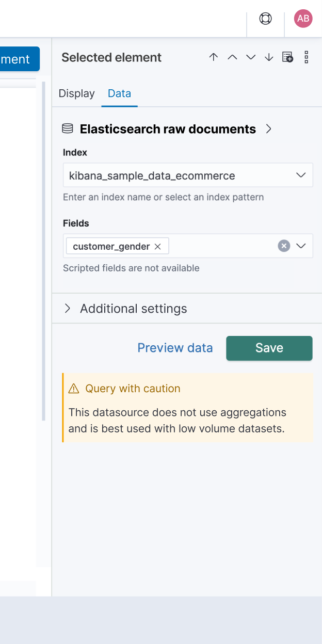Screen dimensions: 322x644
Task: Click the database icon beside Elasticsearch raw documents
Action: (x=67, y=128)
